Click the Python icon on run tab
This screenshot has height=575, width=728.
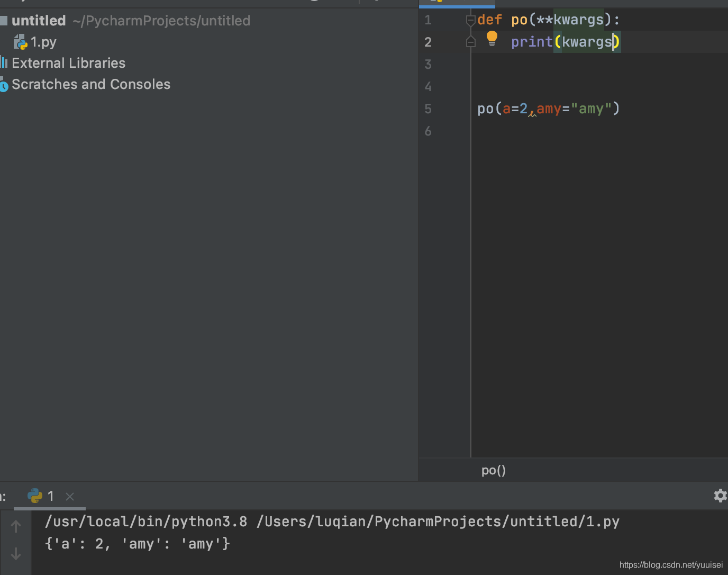tap(35, 496)
